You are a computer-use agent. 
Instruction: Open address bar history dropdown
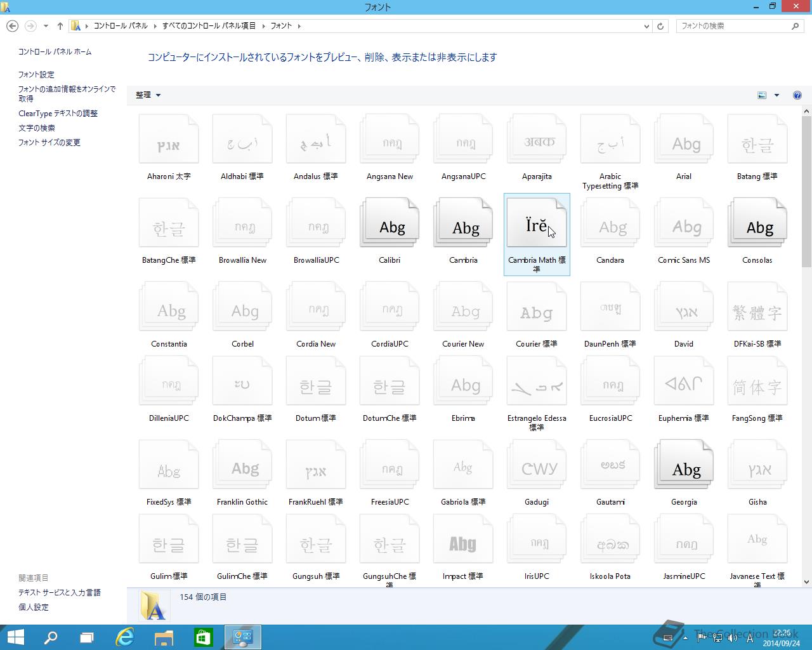pos(646,26)
